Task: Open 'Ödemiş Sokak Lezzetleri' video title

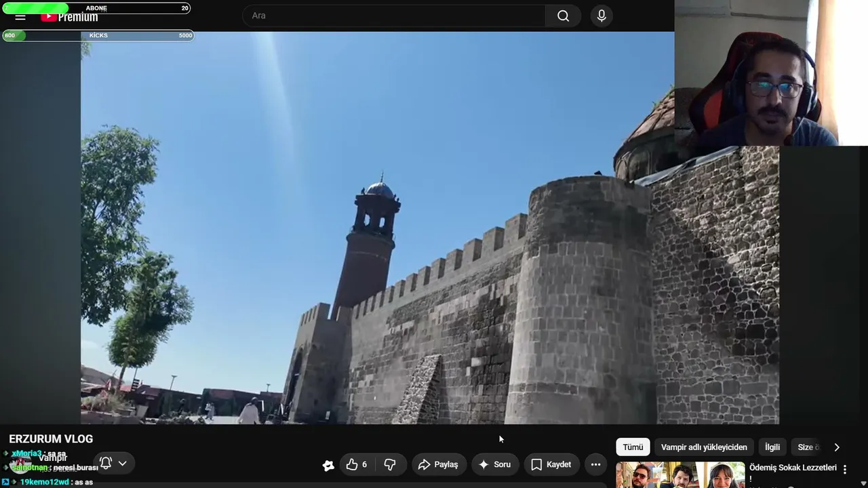Action: (793, 472)
